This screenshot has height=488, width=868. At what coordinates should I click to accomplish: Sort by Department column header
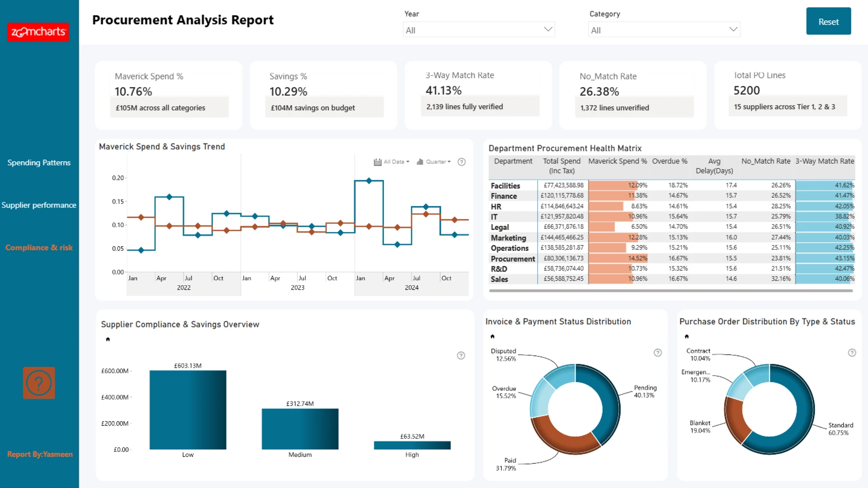point(513,161)
